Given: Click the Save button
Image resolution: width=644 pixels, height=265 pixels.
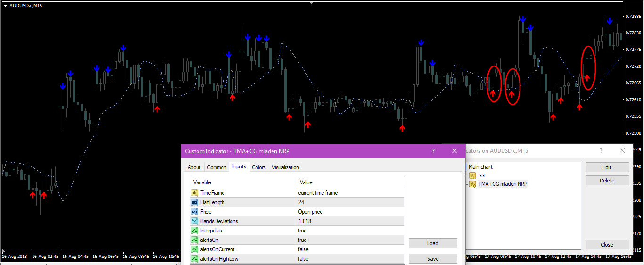Looking at the screenshot, I should [433, 258].
